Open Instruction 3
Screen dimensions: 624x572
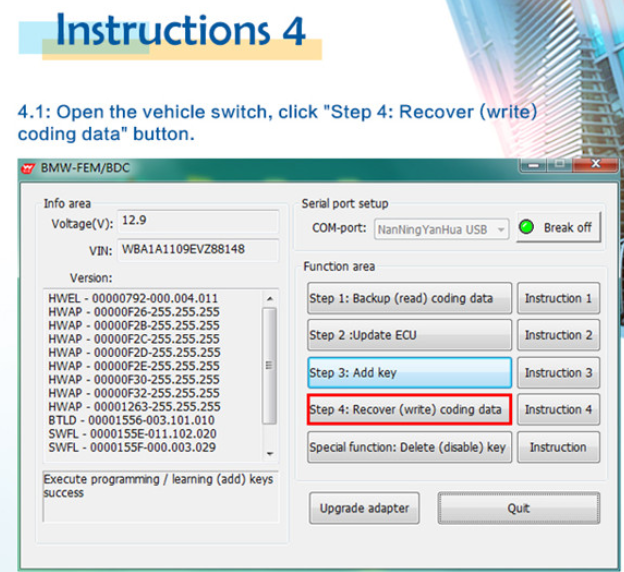tap(558, 373)
